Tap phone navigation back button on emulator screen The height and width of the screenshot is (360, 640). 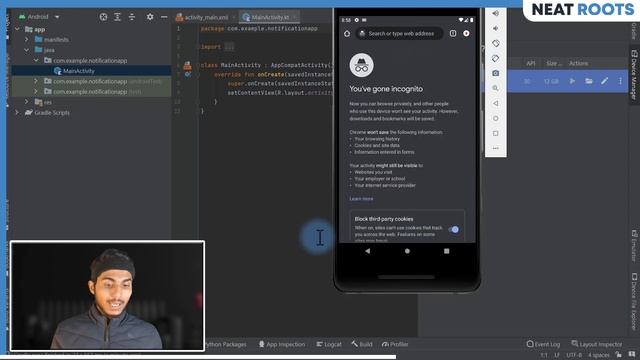(x=367, y=251)
